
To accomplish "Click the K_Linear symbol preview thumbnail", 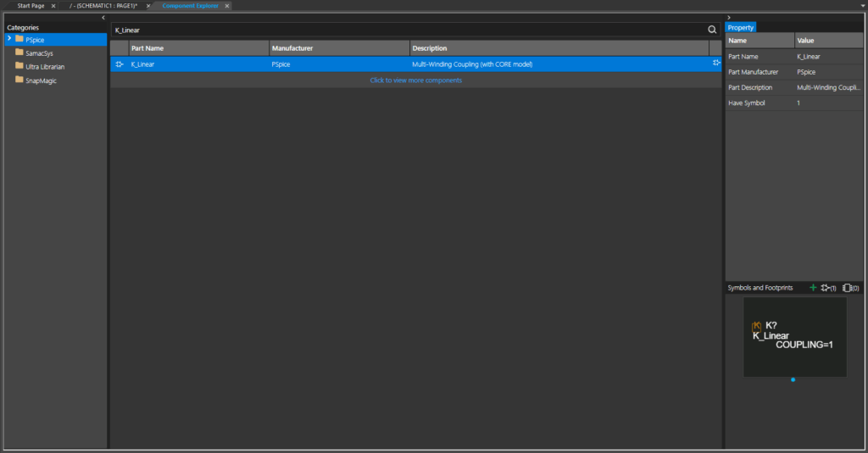I will click(794, 337).
